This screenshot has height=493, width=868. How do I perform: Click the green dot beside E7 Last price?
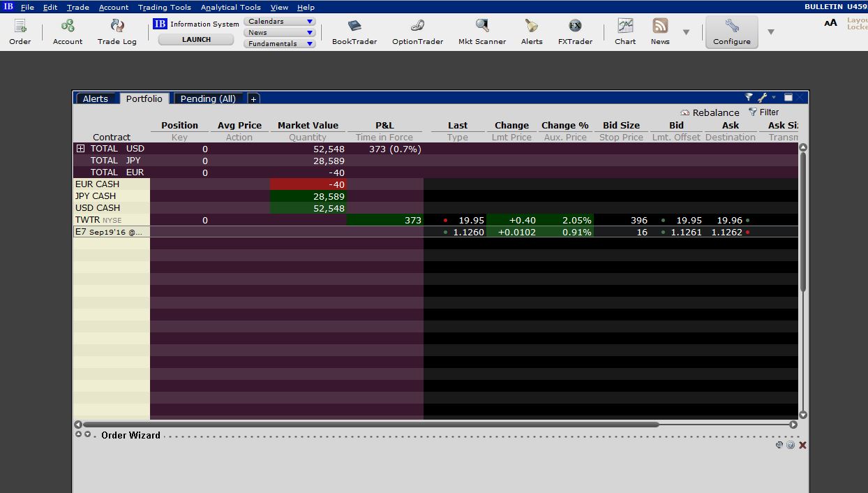tap(446, 233)
